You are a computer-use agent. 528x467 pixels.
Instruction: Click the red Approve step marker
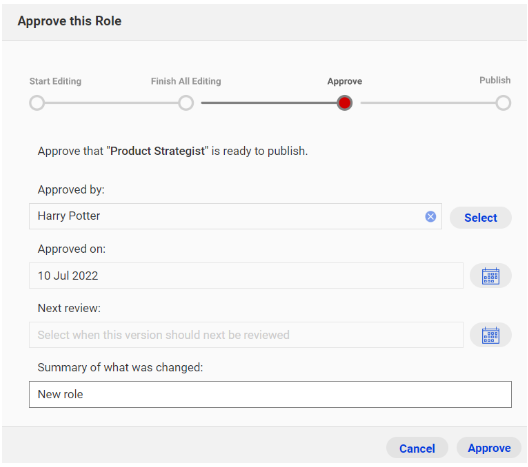click(x=344, y=103)
